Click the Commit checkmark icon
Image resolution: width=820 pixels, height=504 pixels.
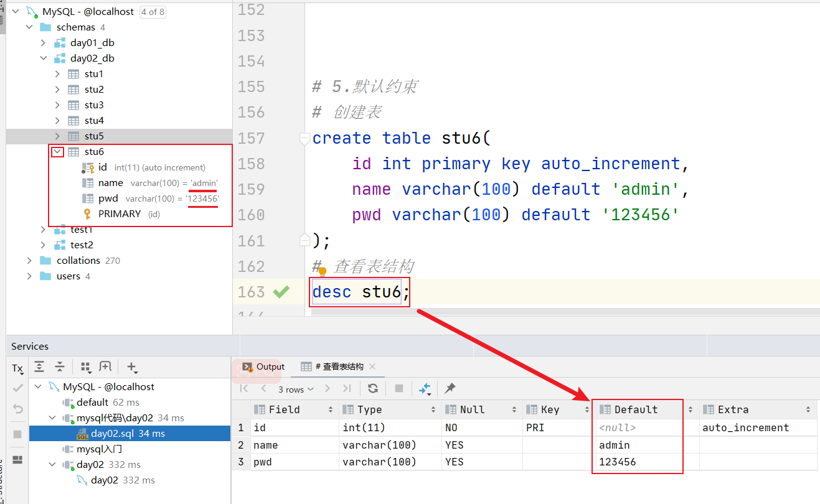tap(17, 388)
